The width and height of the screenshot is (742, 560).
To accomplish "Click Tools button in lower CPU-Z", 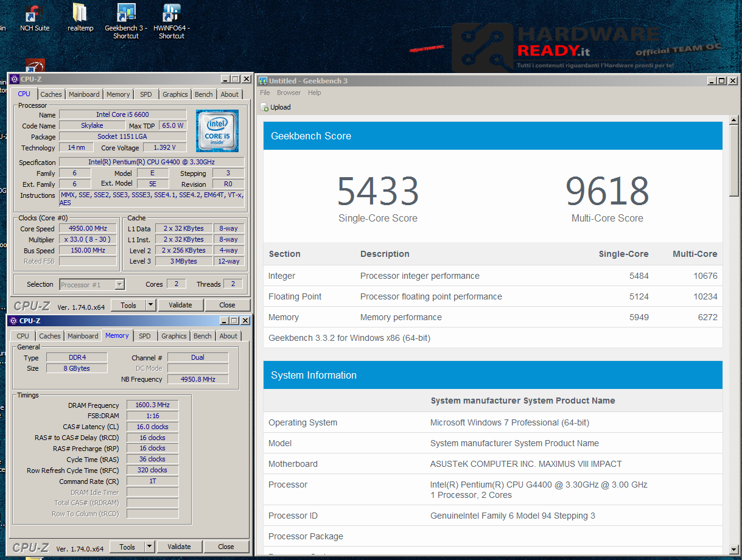I will pos(127,547).
